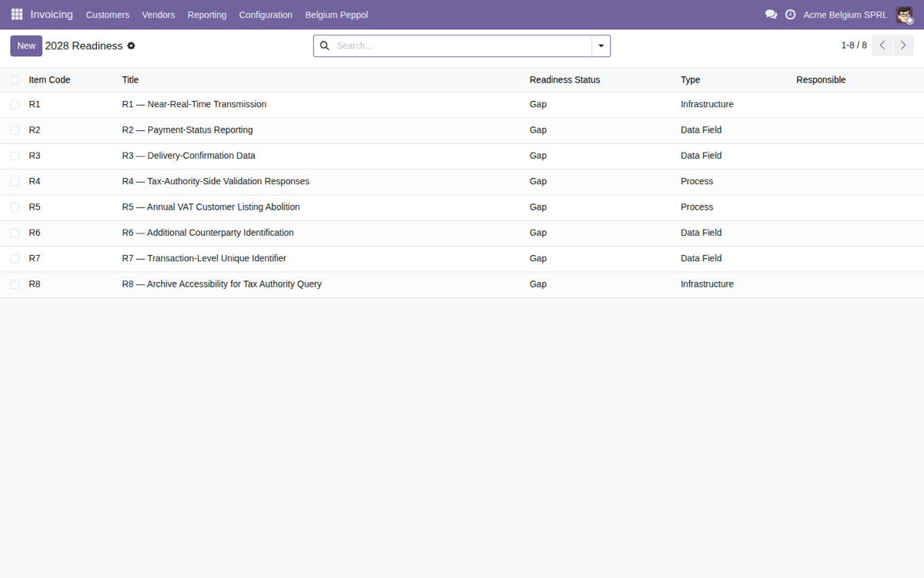Viewport: 924px width, 578px height.
Task: Create a New readiness item
Action: click(x=26, y=45)
